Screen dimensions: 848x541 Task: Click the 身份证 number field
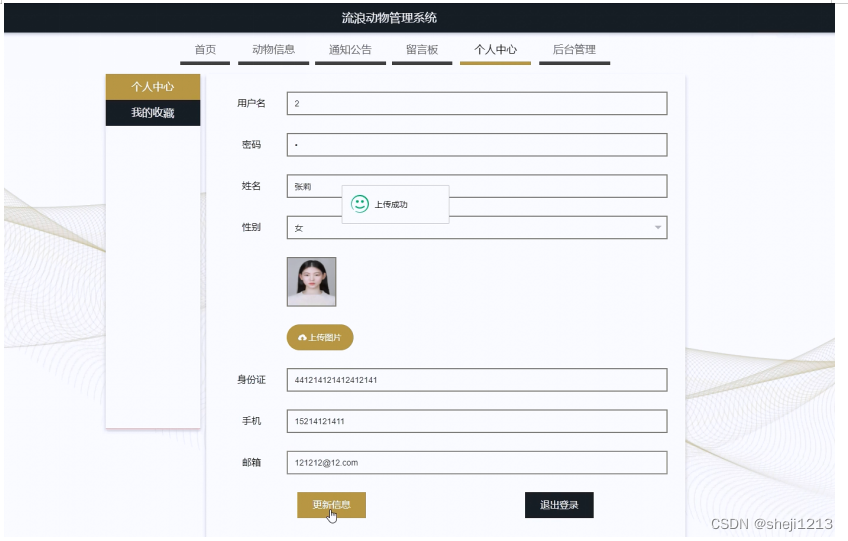click(476, 380)
